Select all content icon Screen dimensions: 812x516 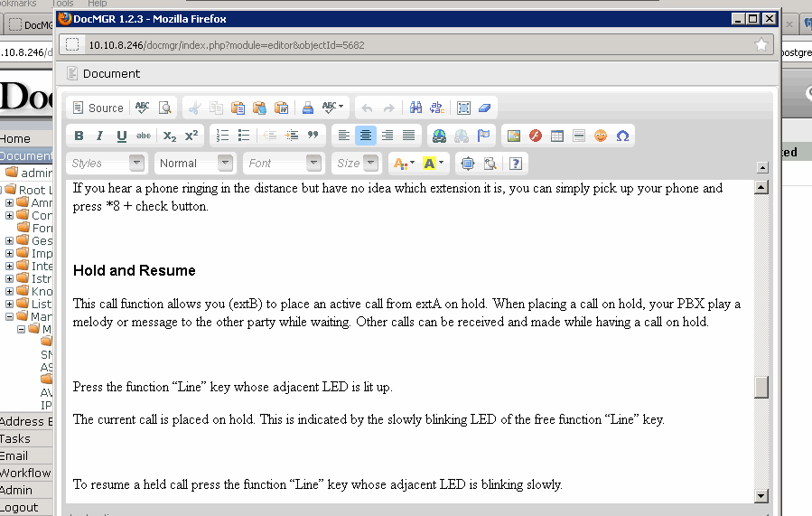pos(463,108)
